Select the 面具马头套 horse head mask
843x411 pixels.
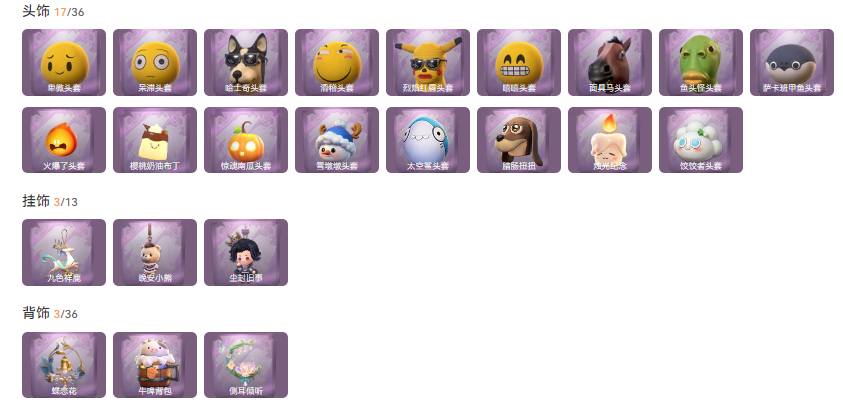click(x=610, y=62)
